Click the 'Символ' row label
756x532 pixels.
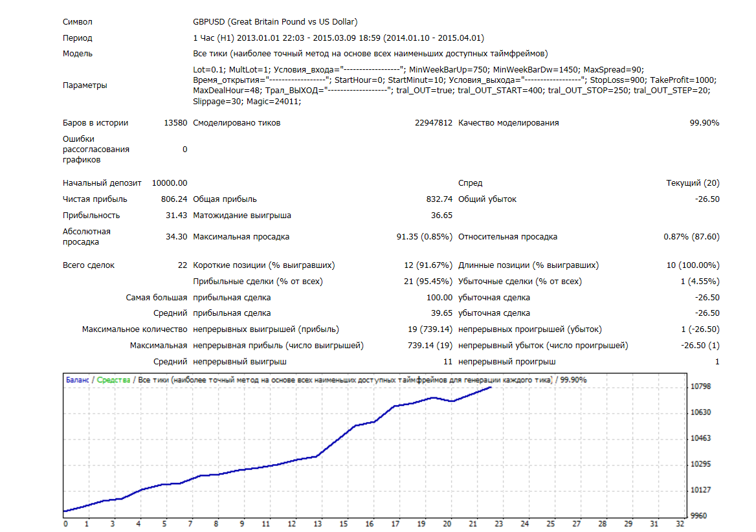[77, 22]
